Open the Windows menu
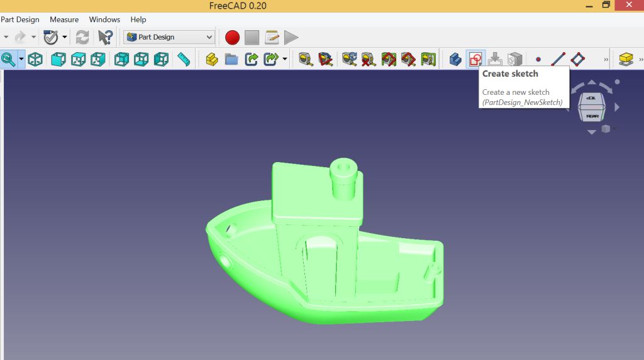644x360 pixels. pyautogui.click(x=104, y=19)
